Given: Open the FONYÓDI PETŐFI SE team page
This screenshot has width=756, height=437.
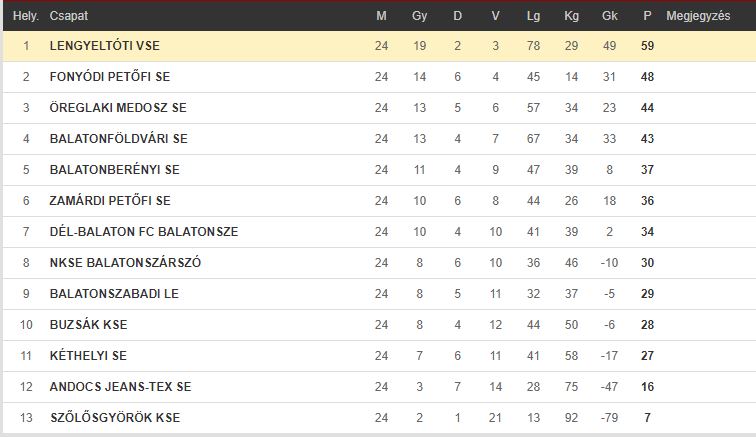Looking at the screenshot, I should pyautogui.click(x=110, y=77).
